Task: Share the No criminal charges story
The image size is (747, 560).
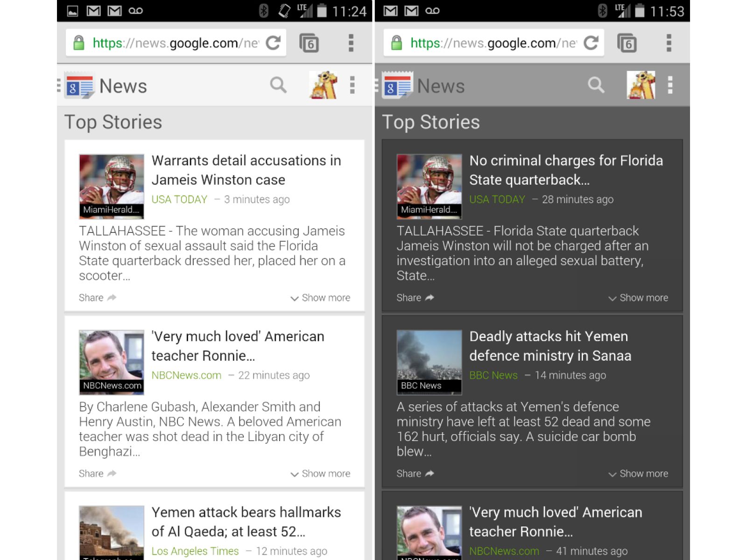Action: (x=416, y=298)
